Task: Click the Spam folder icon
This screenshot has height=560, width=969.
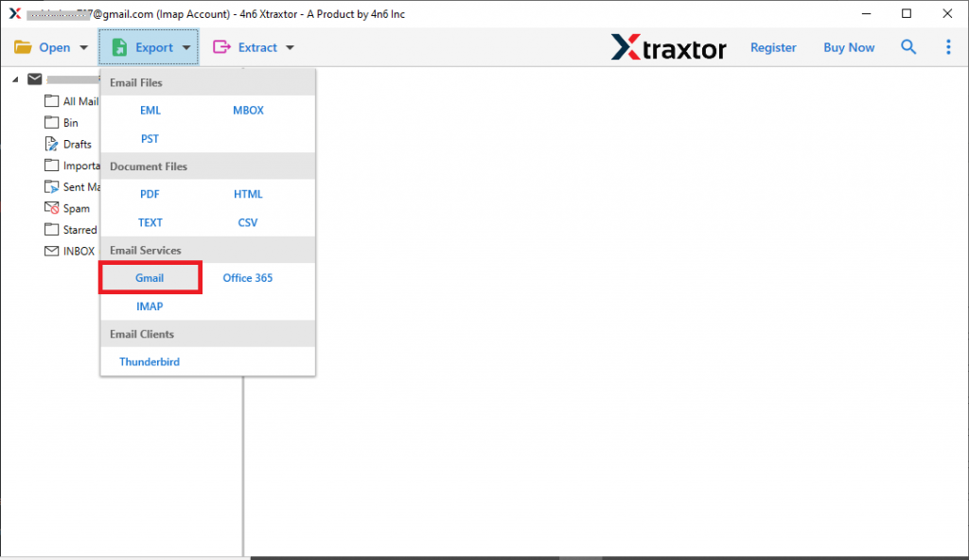Action: 51,208
